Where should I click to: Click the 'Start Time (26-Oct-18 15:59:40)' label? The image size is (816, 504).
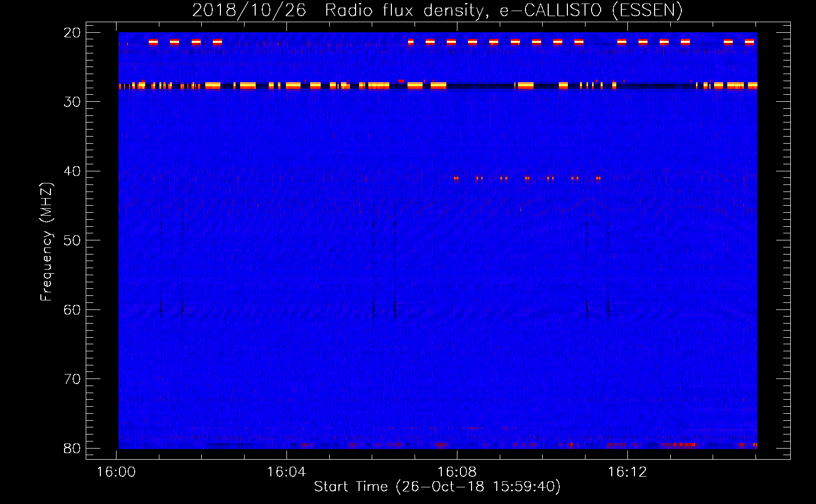click(x=437, y=487)
